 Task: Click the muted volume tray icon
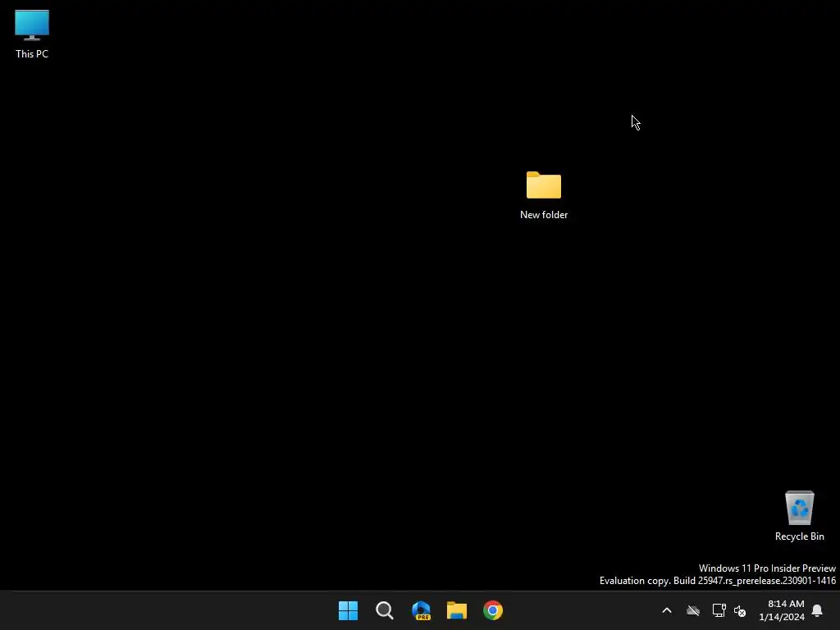[x=740, y=610]
